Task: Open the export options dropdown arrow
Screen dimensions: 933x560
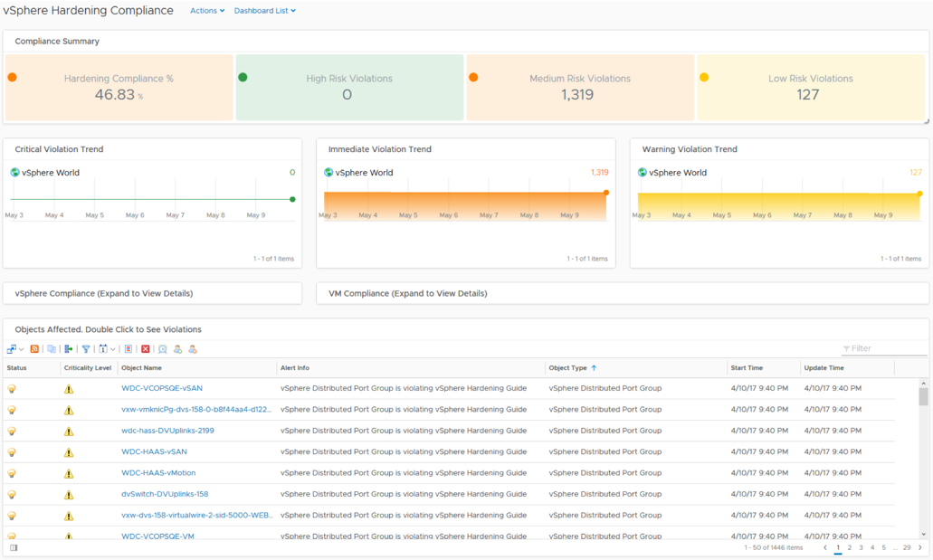Action: 20,348
